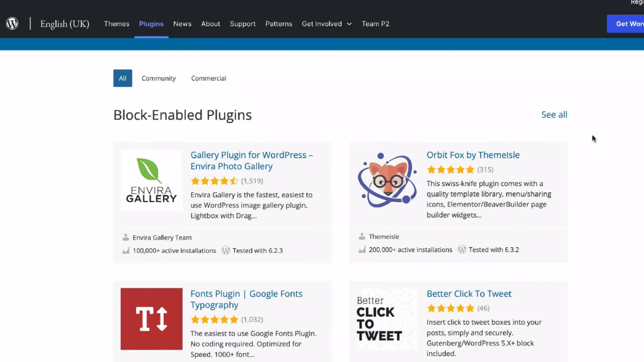Click the red Fonts Plugin icon

[151, 319]
